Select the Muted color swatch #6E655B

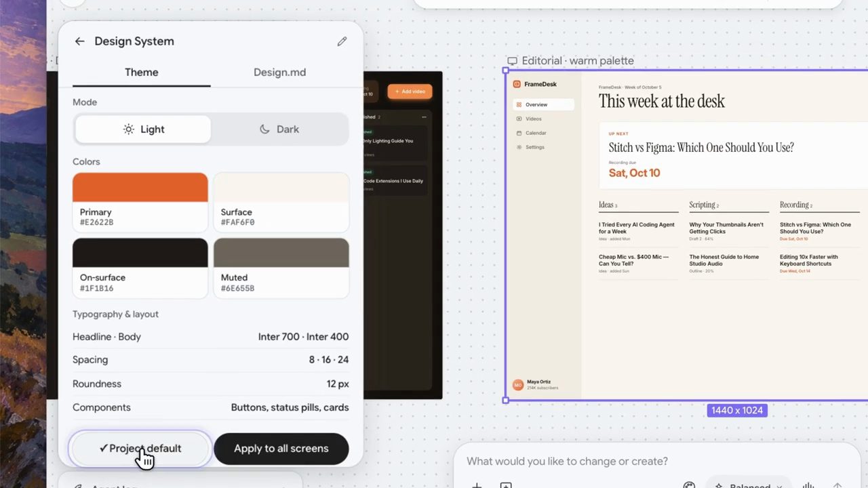click(281, 268)
